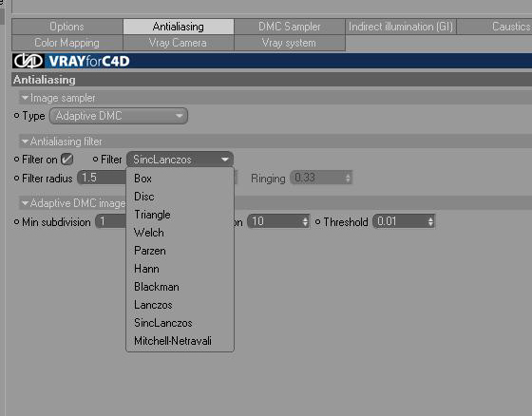Open the image sampler Type dropdown

119,116
